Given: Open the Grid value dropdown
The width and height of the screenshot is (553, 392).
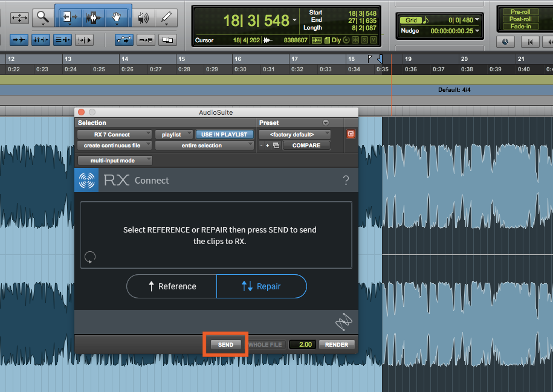Looking at the screenshot, I should tap(477, 19).
